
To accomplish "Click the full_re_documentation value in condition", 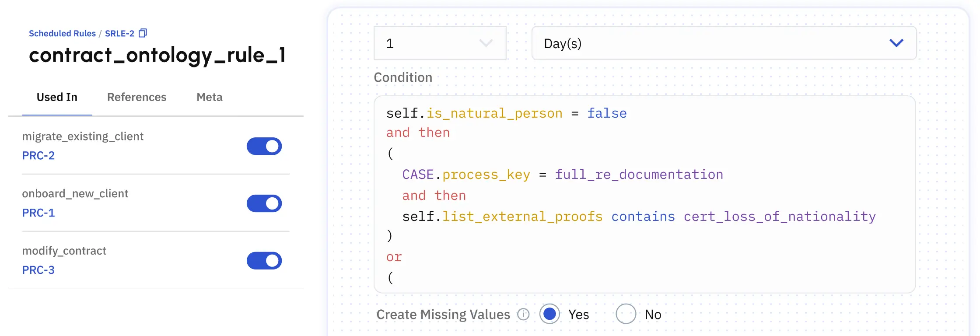I will [x=639, y=175].
